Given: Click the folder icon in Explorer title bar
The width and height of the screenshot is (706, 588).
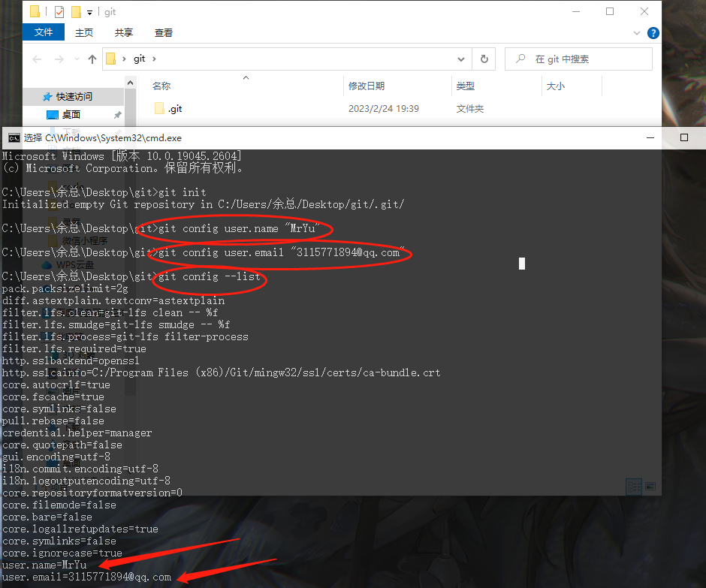Looking at the screenshot, I should click(x=35, y=12).
